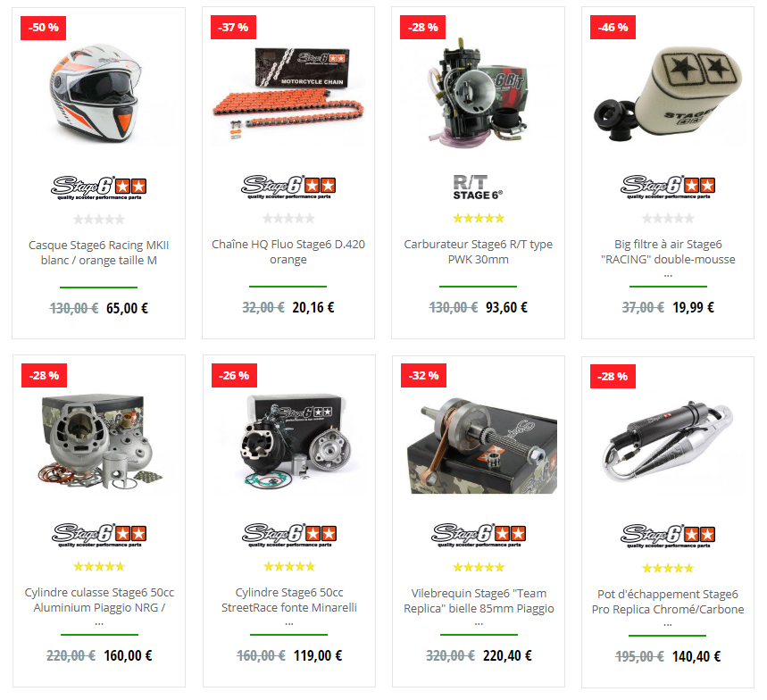The height and width of the screenshot is (700, 767).
Task: Open Carburateur Stage6 R/T type PWK link
Action: [x=478, y=252]
